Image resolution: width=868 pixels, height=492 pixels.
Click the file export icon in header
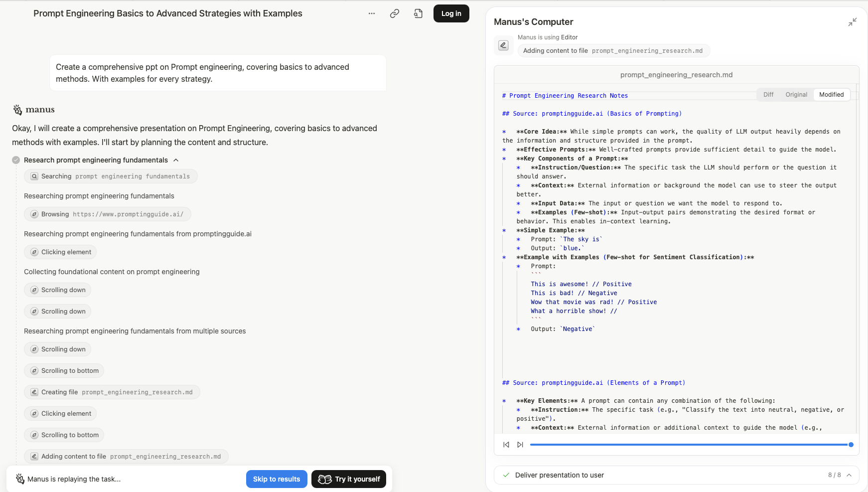418,13
